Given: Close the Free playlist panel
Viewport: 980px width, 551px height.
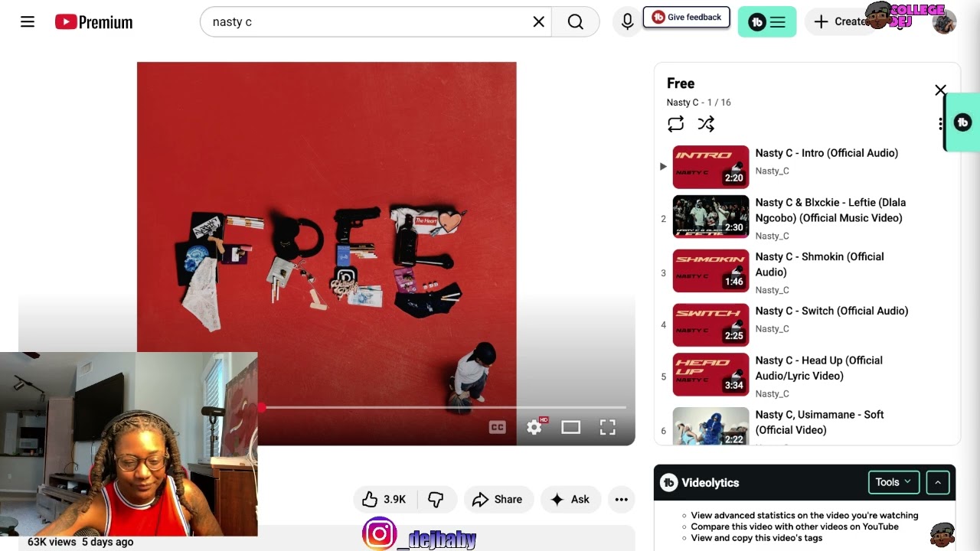Looking at the screenshot, I should point(940,90).
